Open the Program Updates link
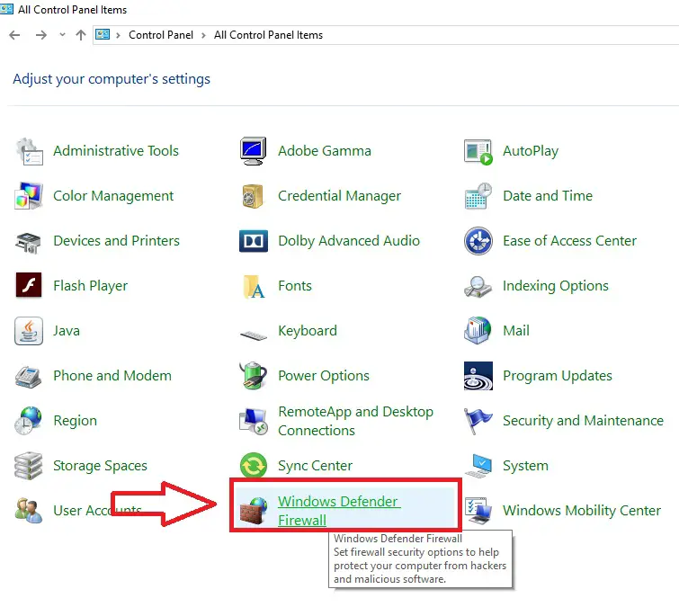Screen dimensions: 679x616 (x=558, y=376)
